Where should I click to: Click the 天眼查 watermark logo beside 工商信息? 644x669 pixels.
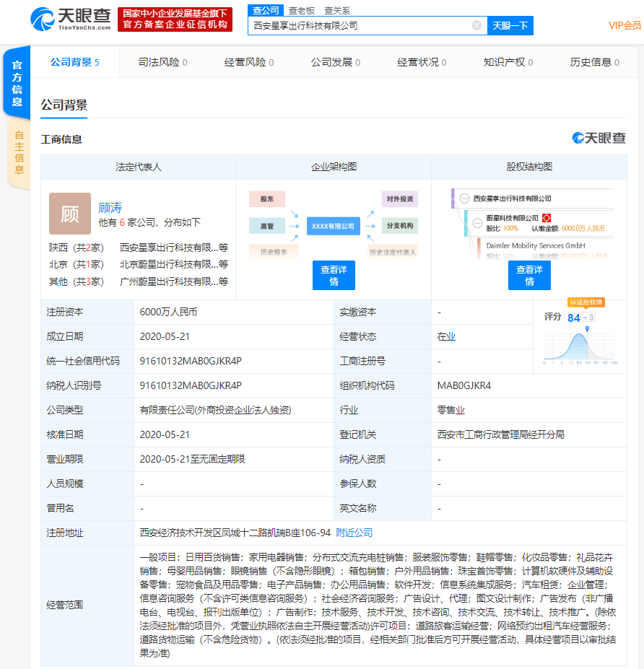pyautogui.click(x=599, y=138)
